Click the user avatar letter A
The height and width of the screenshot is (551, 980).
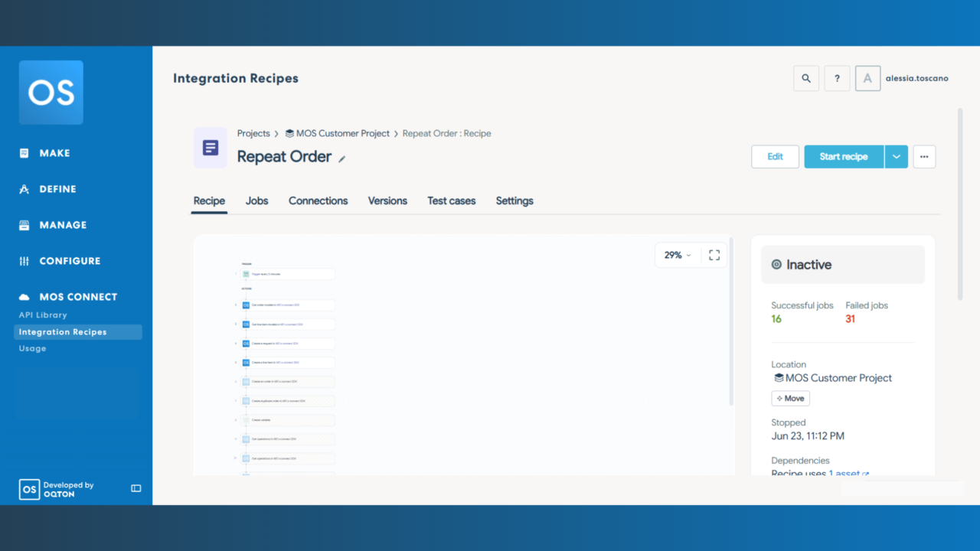point(867,78)
